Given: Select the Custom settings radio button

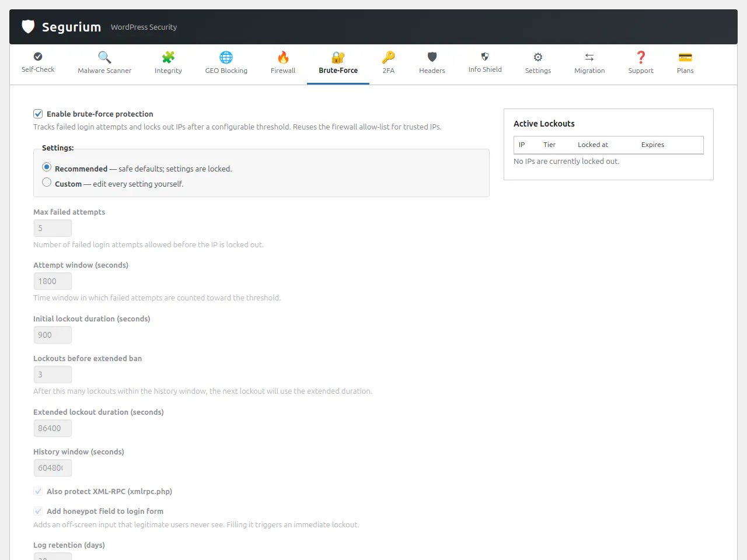Looking at the screenshot, I should click(x=47, y=182).
